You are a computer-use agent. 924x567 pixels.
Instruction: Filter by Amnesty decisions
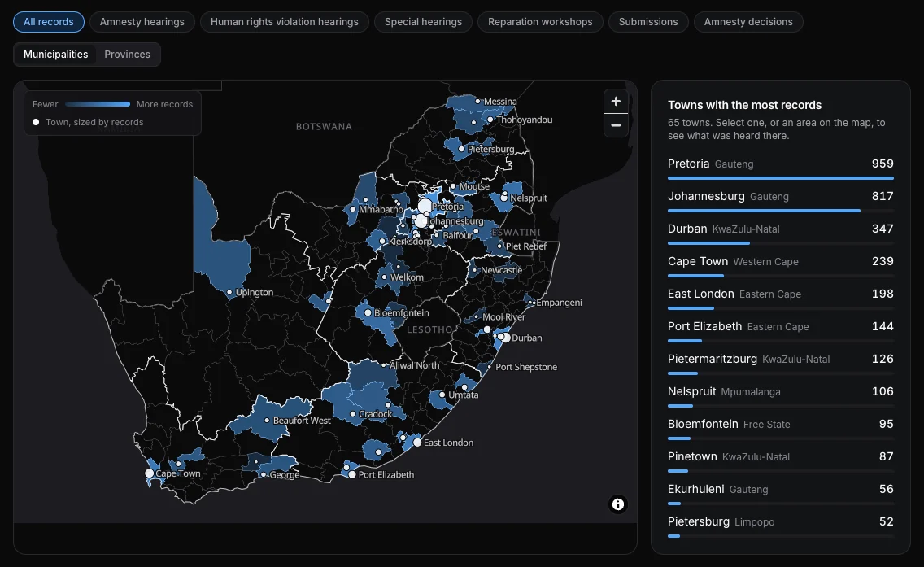pyautogui.click(x=748, y=22)
